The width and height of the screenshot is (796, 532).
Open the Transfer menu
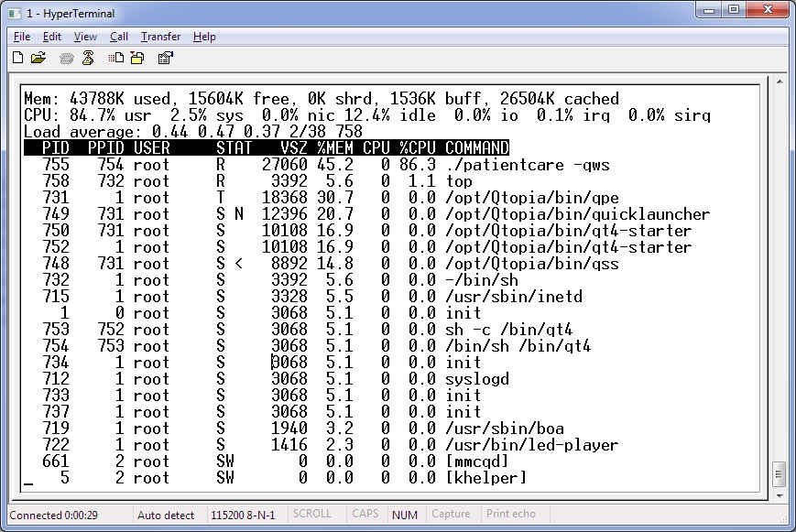click(160, 37)
